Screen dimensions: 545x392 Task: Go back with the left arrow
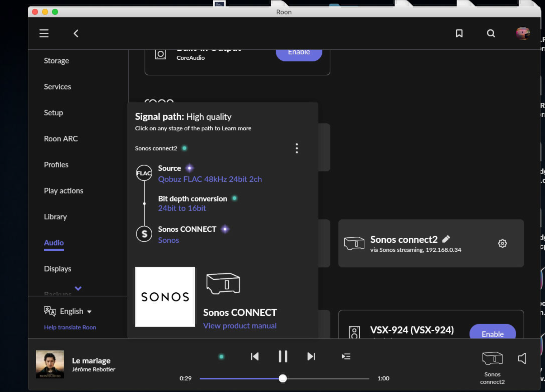coord(76,33)
